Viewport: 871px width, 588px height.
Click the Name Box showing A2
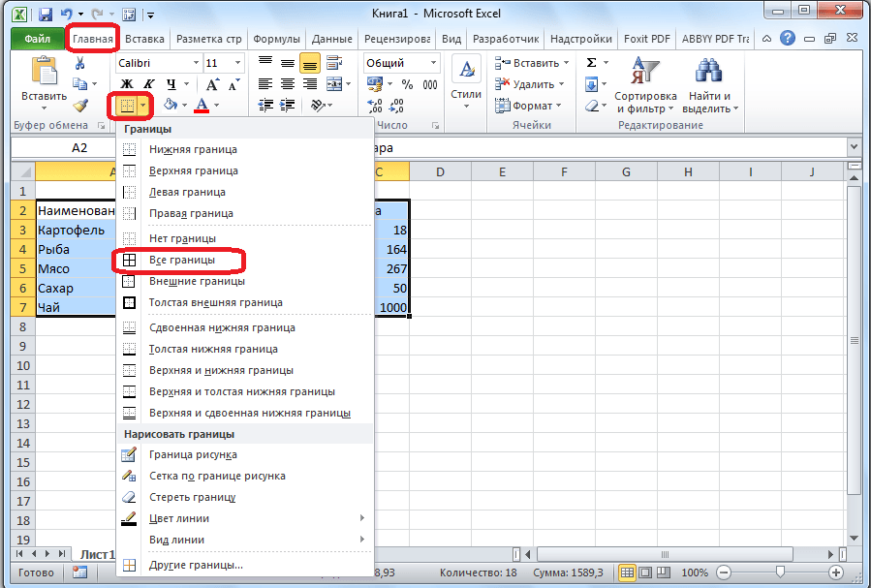point(79,148)
